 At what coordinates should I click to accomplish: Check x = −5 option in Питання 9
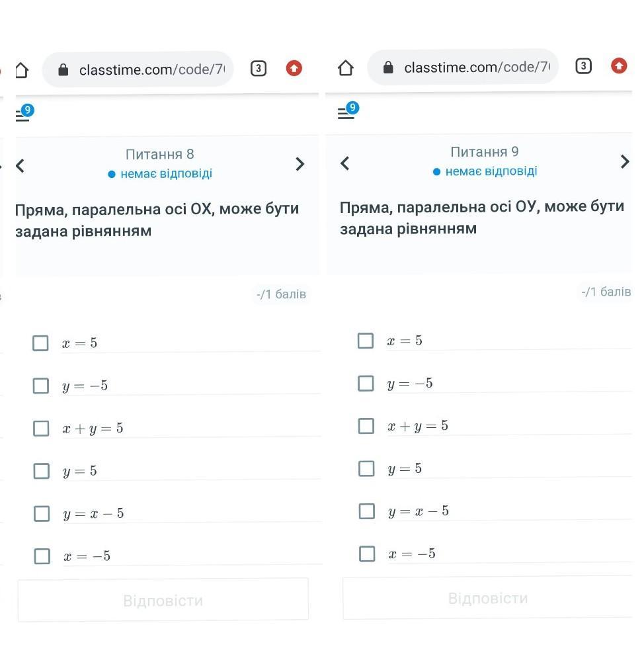[x=367, y=554]
